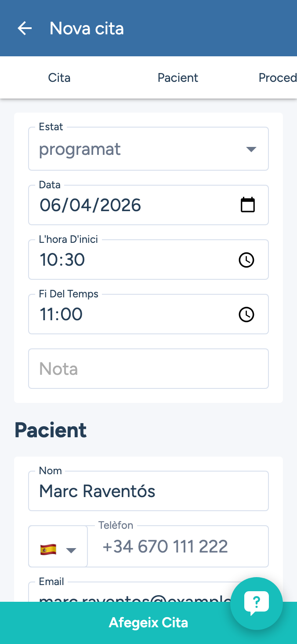Viewport: 297px width, 644px height.
Task: Click the clock icon for Fi Del Temps
Action: click(x=246, y=315)
